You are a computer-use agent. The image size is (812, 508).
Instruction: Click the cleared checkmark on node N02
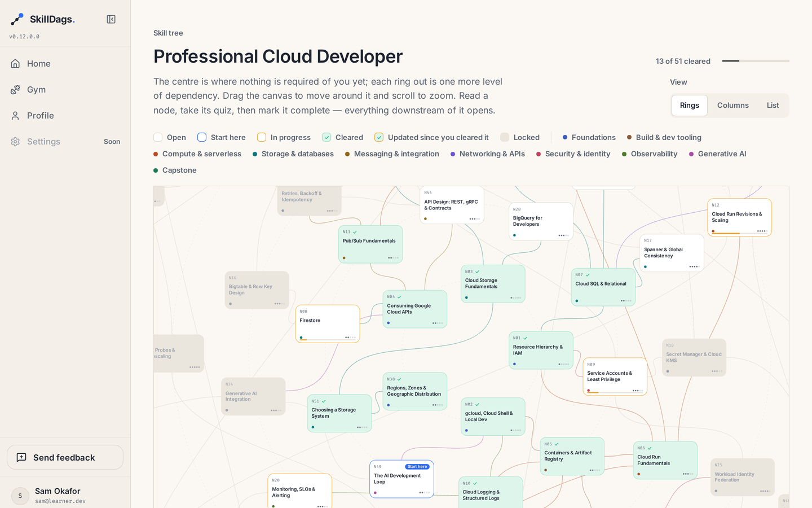pos(477,404)
